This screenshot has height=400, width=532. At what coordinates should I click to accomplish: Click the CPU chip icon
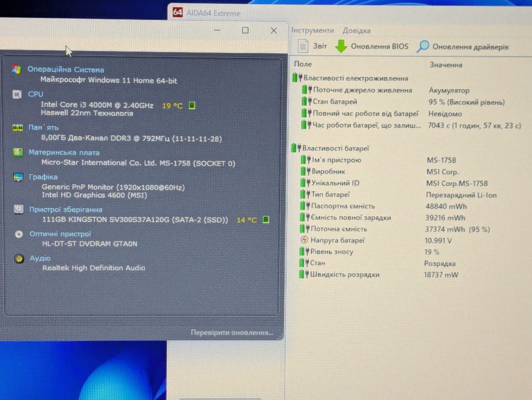[17, 94]
